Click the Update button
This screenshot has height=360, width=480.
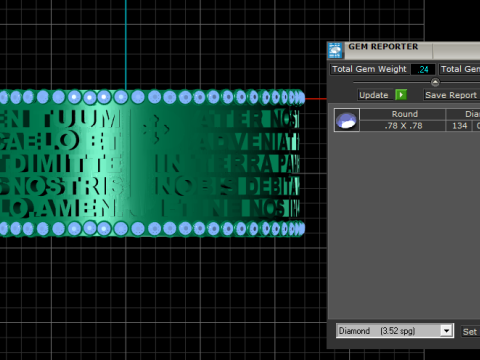374,95
